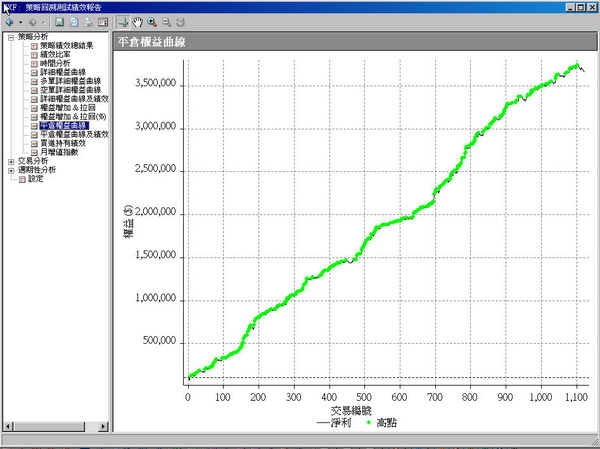The width and height of the screenshot is (600, 449).
Task: Click the 2,000,000 y-axis label
Action: tap(155, 211)
